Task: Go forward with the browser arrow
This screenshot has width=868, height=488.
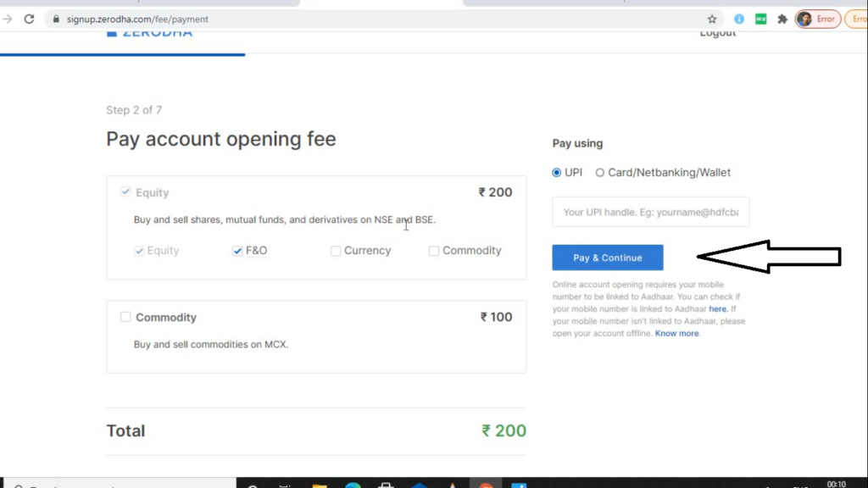Action: coord(7,19)
